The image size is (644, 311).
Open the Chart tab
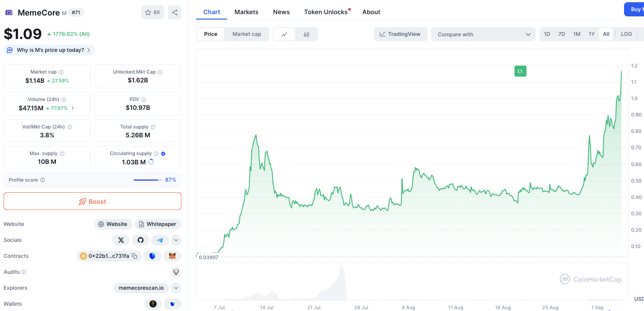[212, 12]
